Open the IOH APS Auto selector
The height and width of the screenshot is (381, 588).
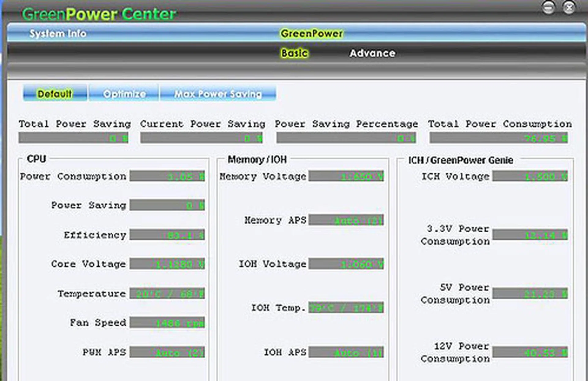click(346, 352)
